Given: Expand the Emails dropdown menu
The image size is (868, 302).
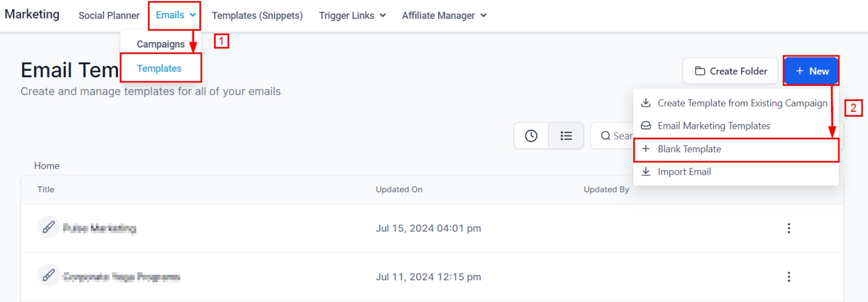Looking at the screenshot, I should click(175, 15).
